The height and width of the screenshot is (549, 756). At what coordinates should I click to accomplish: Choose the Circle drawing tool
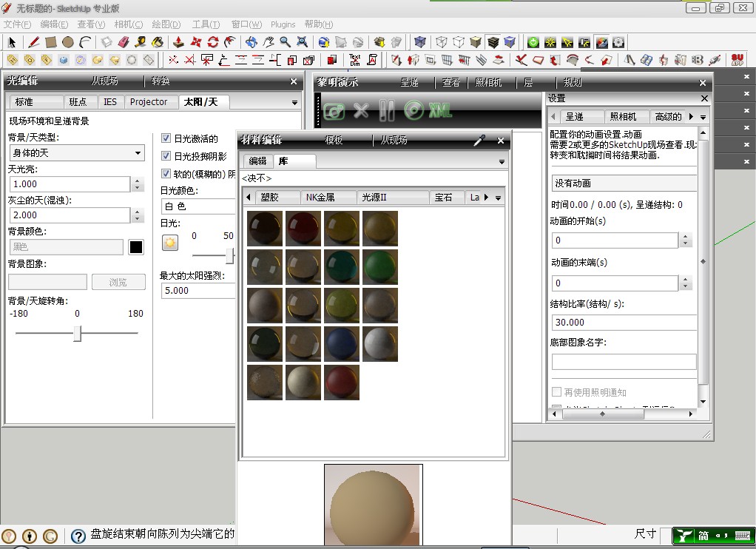click(68, 42)
